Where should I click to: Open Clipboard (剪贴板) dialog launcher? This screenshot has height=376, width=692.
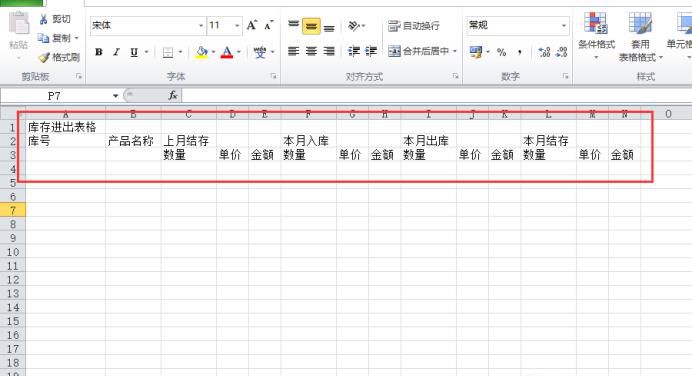click(x=79, y=76)
